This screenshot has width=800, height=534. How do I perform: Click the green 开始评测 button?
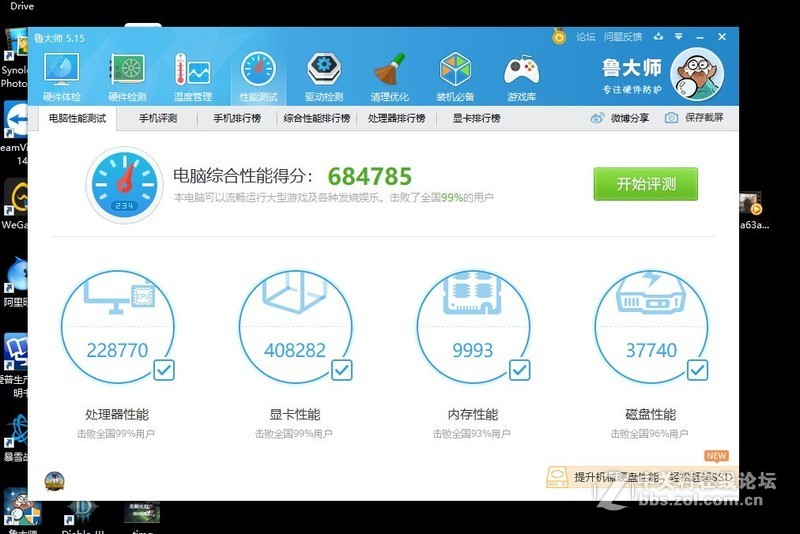645,184
